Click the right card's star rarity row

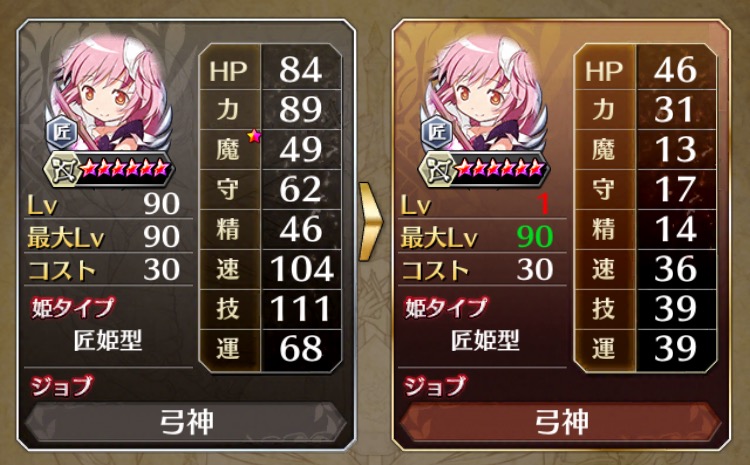point(500,169)
